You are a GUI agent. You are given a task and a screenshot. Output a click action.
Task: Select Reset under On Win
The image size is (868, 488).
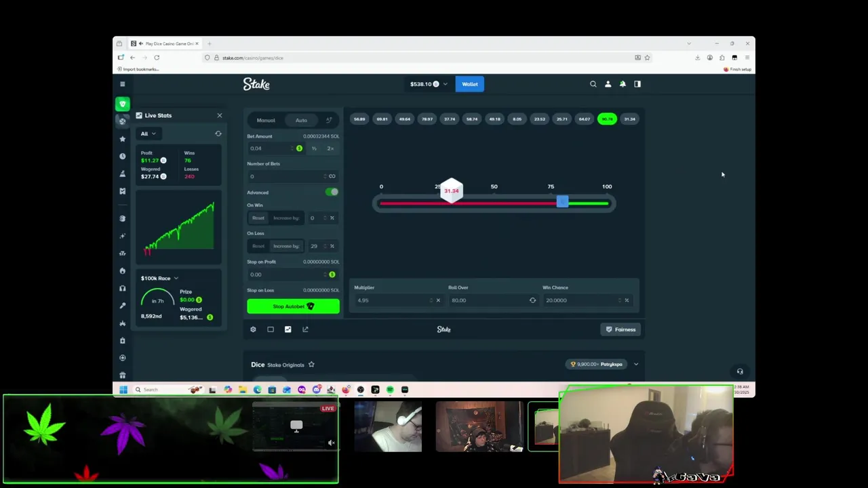[x=258, y=218]
